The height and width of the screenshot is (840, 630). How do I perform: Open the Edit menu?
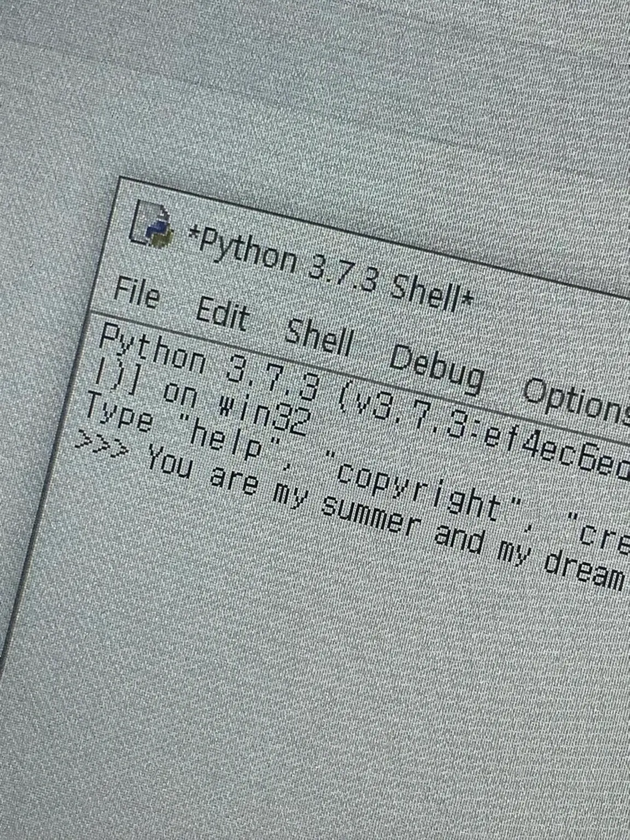click(222, 313)
